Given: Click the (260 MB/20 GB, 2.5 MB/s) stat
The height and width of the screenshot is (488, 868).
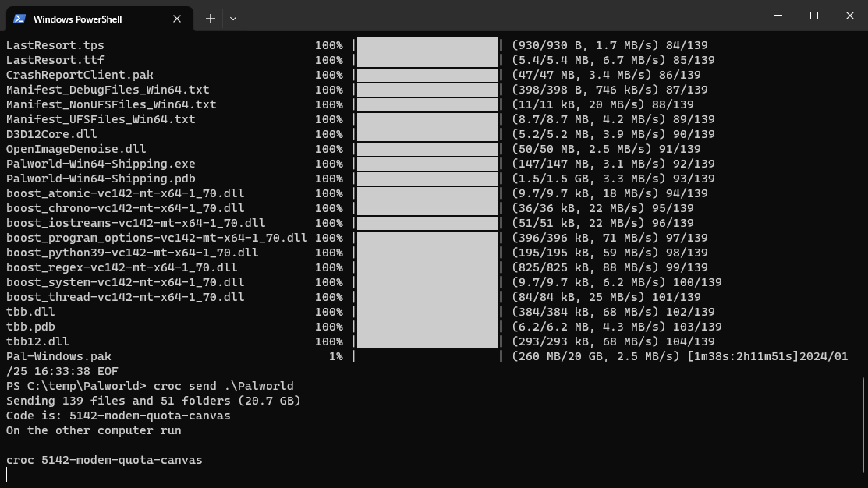Looking at the screenshot, I should click(x=596, y=357).
